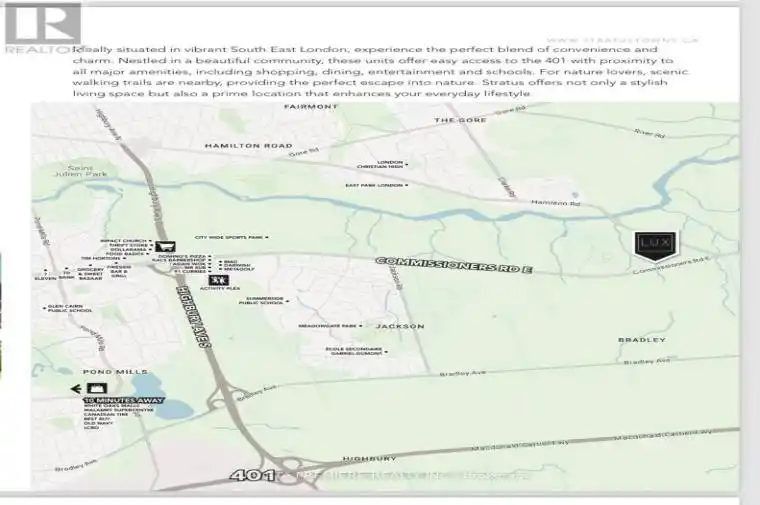The image size is (760, 505).
Task: Click the 'EAST PARK LONDON' label
Action: (x=374, y=185)
